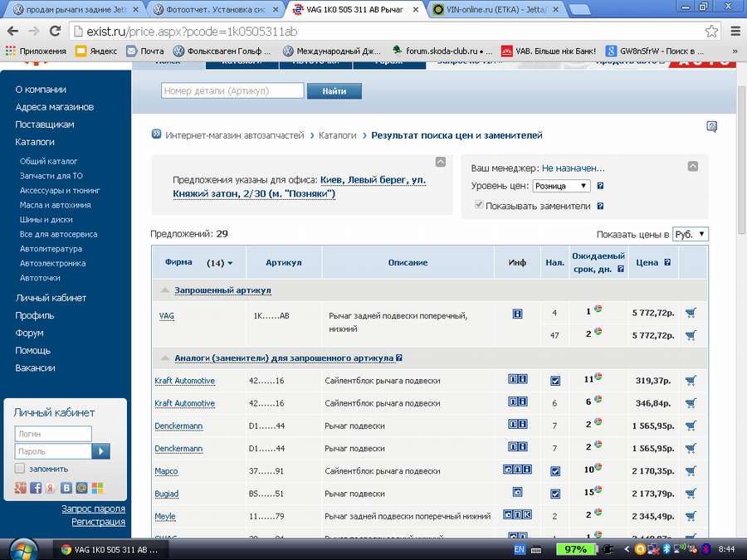Open help icon next to Ожидаемый срок header
This screenshot has width=747, height=560.
620,269
